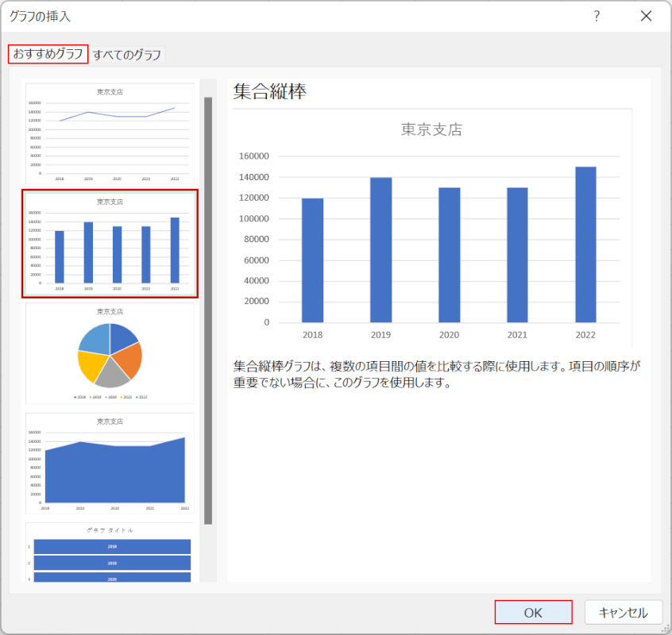Switch to the すべてのグラフ tab

point(127,55)
